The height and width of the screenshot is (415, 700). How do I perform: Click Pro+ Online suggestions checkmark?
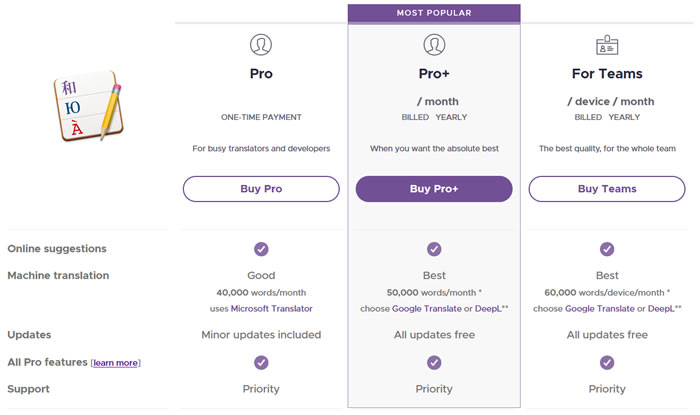tap(434, 249)
